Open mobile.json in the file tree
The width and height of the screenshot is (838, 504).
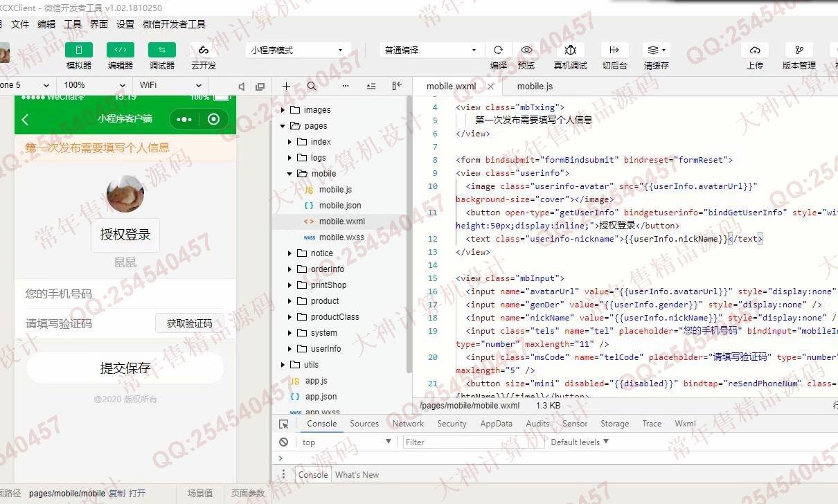click(x=339, y=206)
